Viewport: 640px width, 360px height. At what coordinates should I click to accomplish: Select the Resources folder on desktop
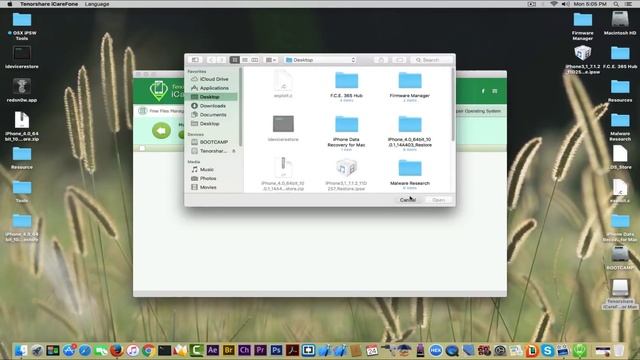(620, 91)
